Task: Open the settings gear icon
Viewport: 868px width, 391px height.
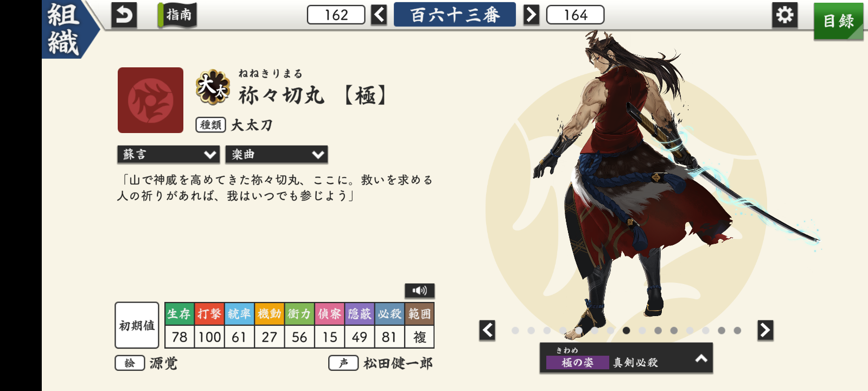Action: pyautogui.click(x=785, y=15)
